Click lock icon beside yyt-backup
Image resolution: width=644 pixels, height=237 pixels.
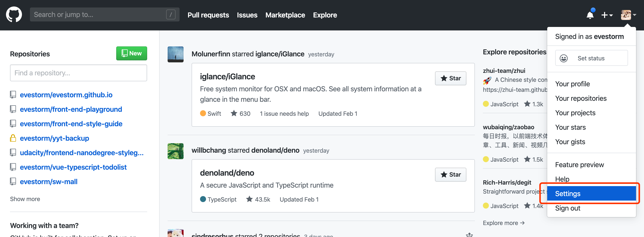click(x=13, y=138)
